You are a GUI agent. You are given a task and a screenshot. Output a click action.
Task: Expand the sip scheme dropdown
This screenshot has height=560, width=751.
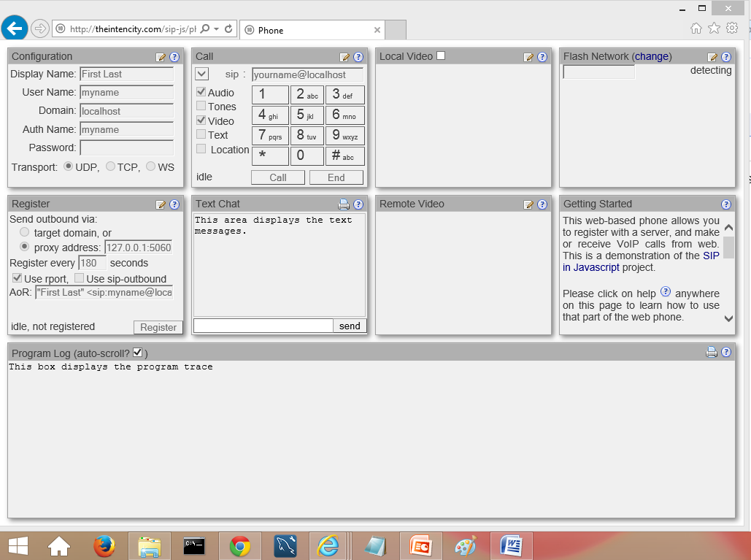201,74
